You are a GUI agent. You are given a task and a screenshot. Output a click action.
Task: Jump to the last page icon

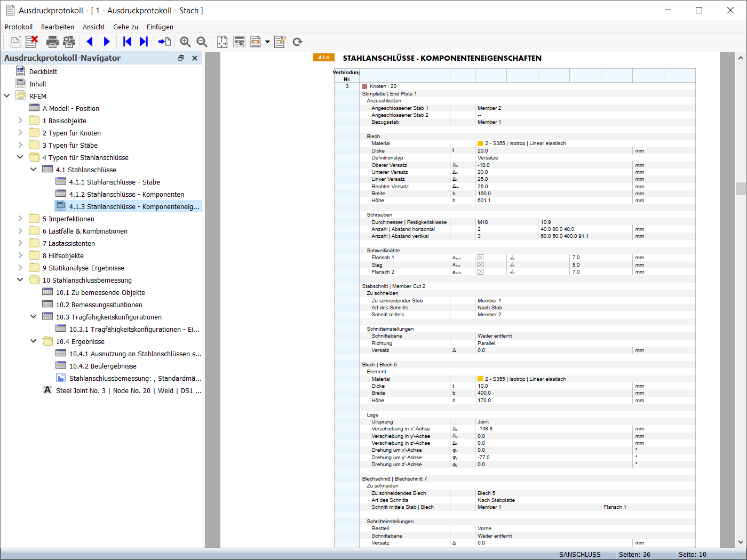[x=144, y=42]
